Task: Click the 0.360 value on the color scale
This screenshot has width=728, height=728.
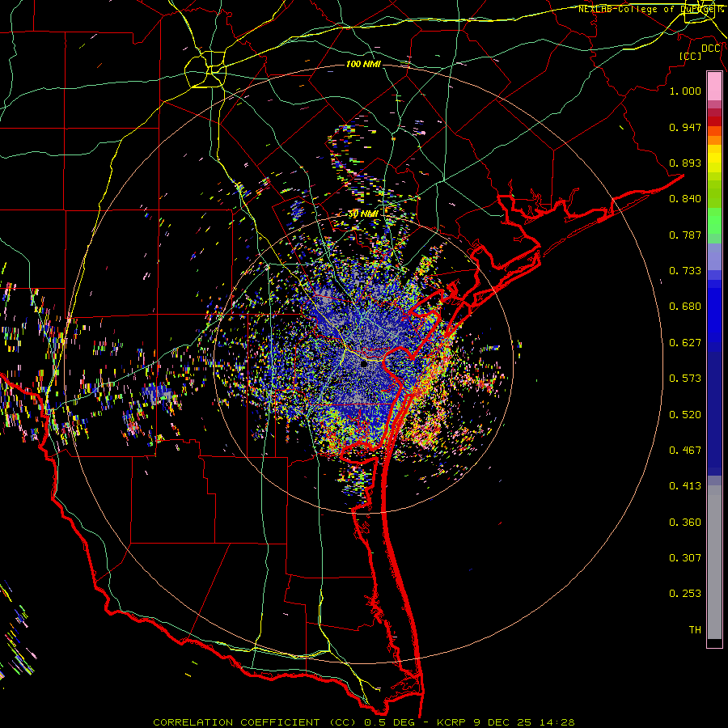Action: point(685,523)
